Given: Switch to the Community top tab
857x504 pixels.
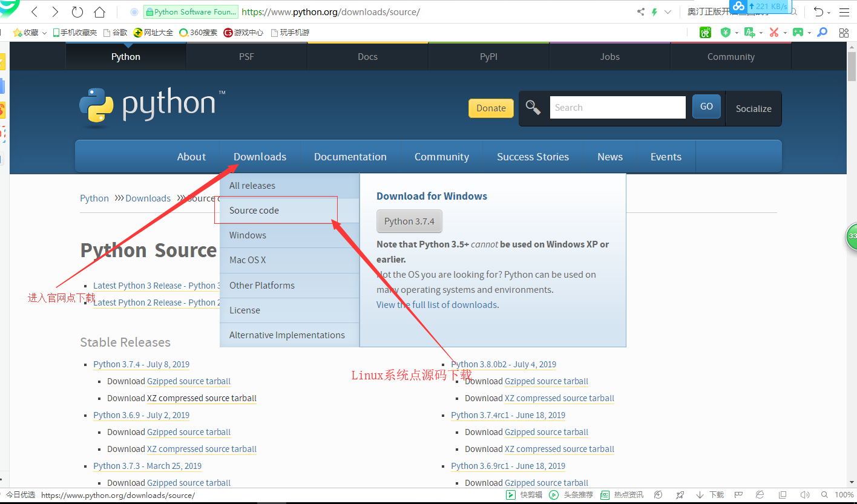Looking at the screenshot, I should tap(731, 56).
